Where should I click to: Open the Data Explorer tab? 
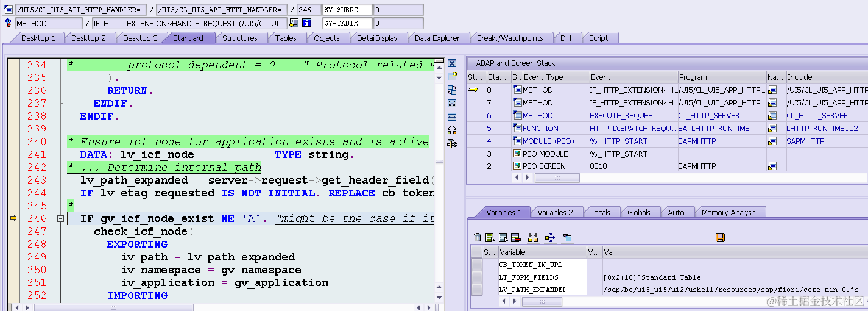437,38
